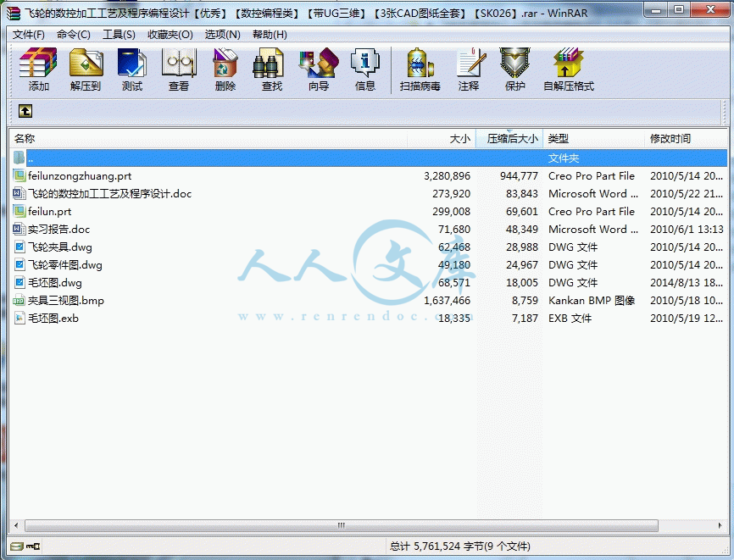734x560 pixels.
Task: Select file 毛坯图.dwg
Action: click(x=55, y=283)
